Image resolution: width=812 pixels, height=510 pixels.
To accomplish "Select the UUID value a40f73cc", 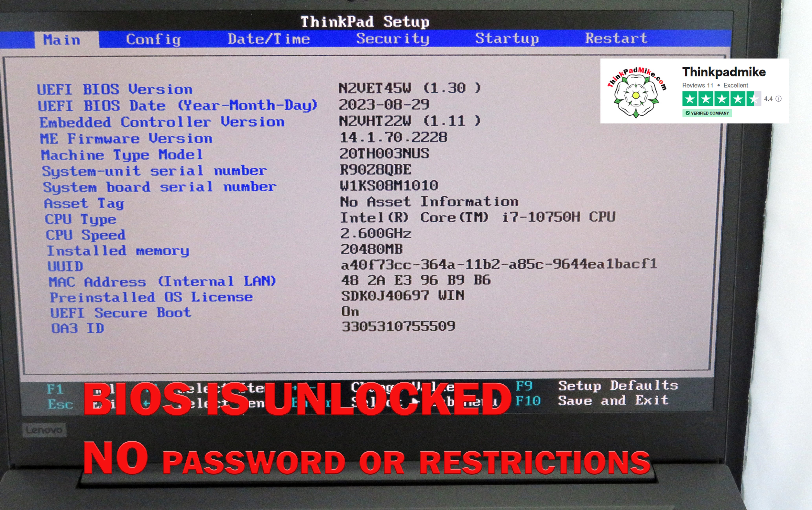I will click(499, 264).
